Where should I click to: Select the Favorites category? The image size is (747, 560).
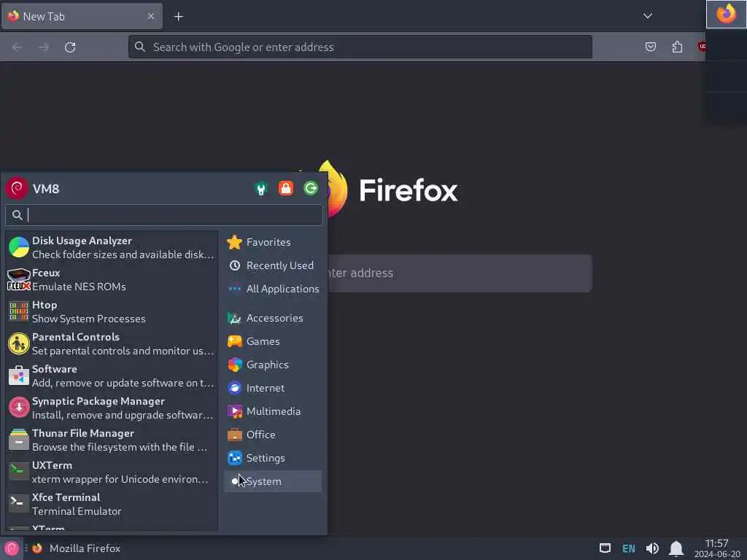coord(273,242)
